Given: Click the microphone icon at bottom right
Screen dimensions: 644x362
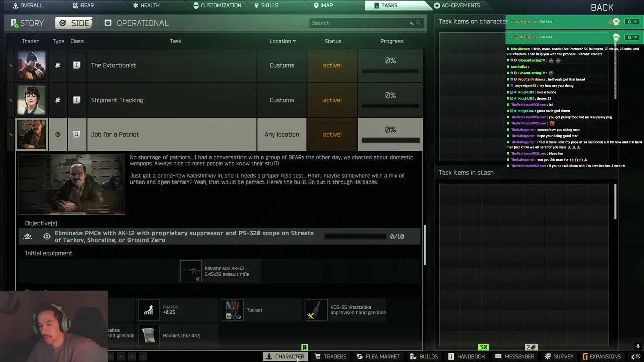Looking at the screenshot, I should 638,347.
